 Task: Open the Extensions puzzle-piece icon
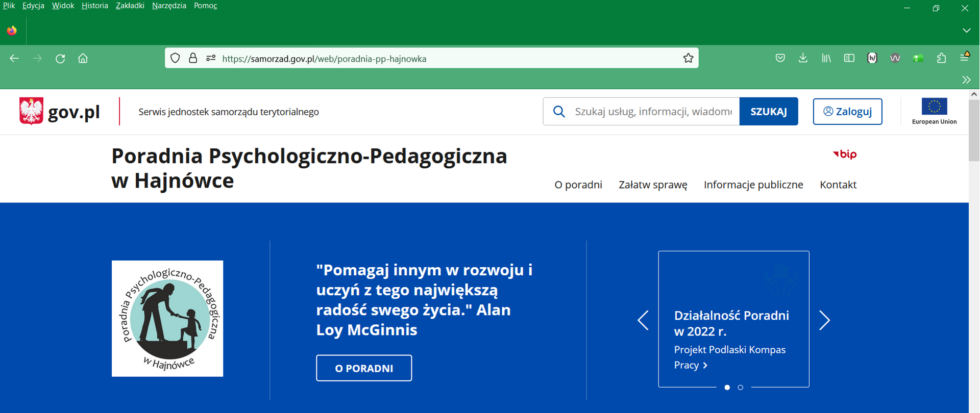pos(941,58)
